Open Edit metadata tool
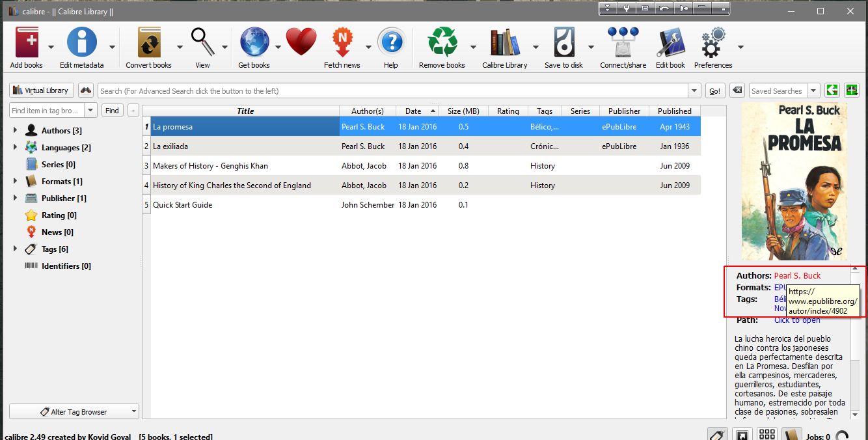Image resolution: width=868 pixels, height=440 pixels. pos(82,43)
